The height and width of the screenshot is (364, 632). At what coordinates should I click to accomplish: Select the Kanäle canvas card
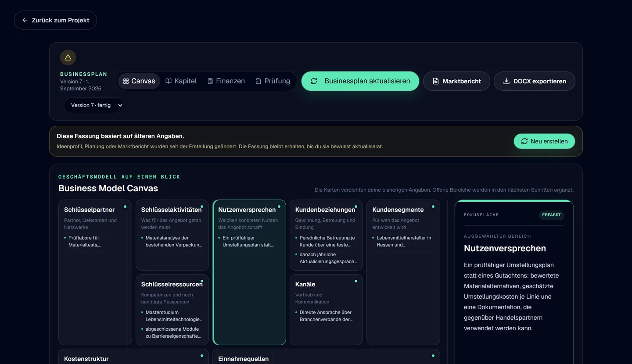tap(327, 310)
